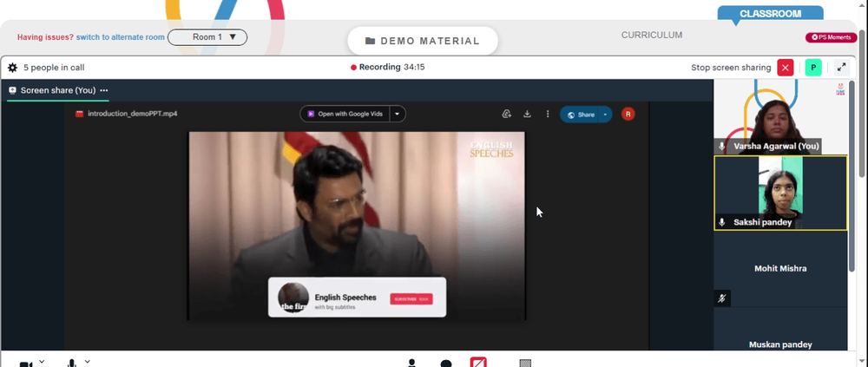The width and height of the screenshot is (868, 367).
Task: Switch to the CURRICULUM tab
Action: (x=652, y=35)
